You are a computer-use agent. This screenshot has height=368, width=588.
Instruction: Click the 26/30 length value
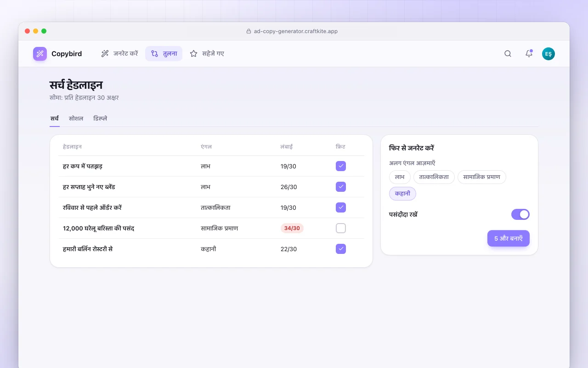pos(289,187)
